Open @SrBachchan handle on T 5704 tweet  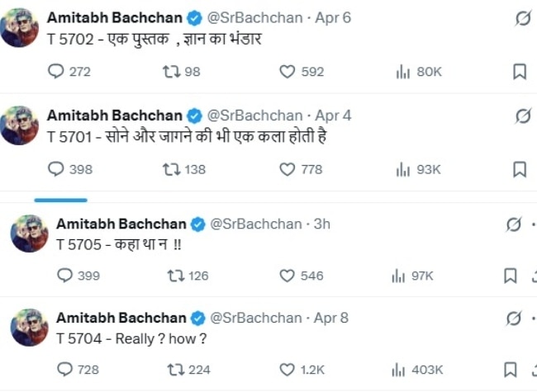point(254,318)
